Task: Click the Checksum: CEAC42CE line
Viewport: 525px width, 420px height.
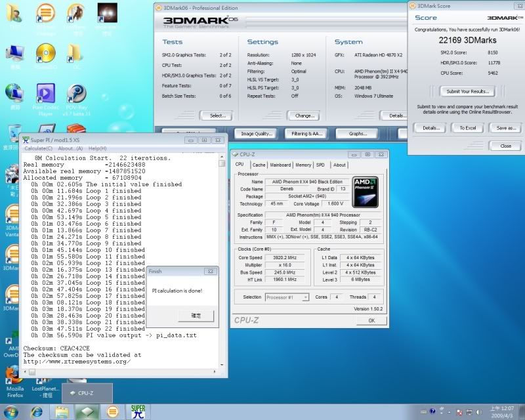Action: tap(56, 348)
